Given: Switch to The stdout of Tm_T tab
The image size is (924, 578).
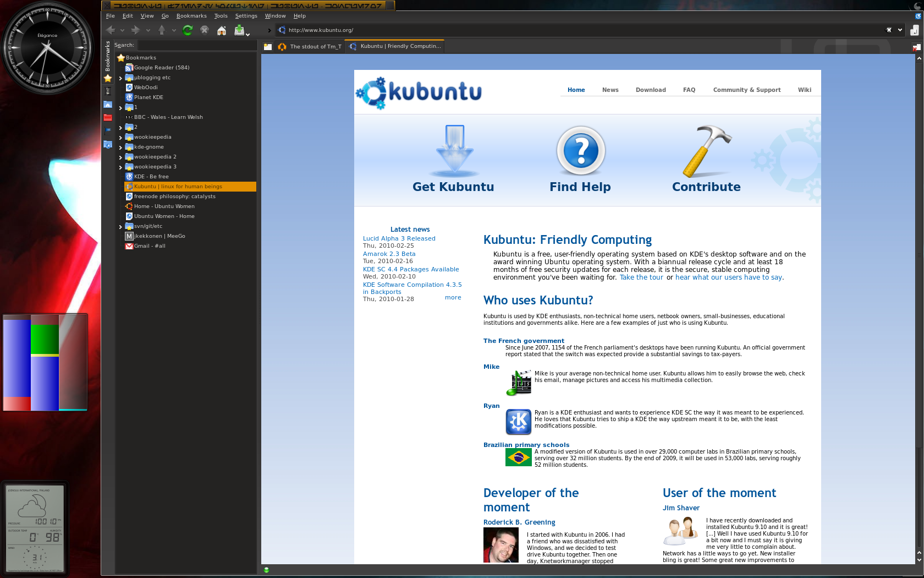Looking at the screenshot, I should 310,47.
